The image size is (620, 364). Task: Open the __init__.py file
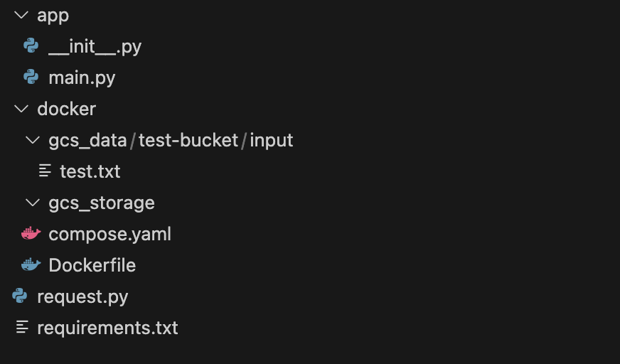[95, 47]
